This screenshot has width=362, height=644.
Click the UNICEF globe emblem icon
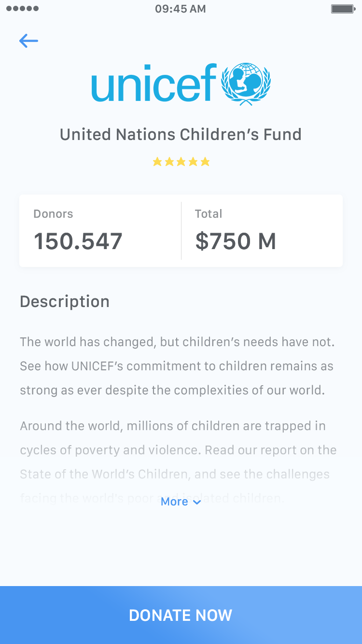(246, 84)
